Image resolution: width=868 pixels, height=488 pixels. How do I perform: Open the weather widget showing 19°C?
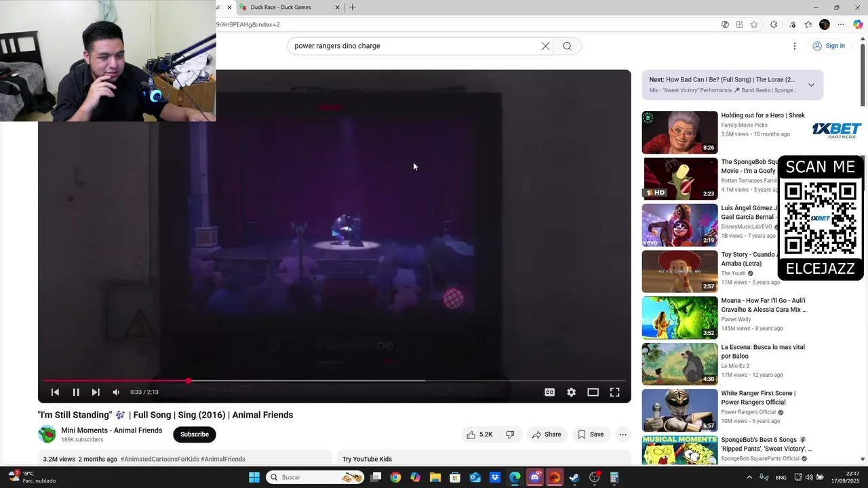click(31, 477)
